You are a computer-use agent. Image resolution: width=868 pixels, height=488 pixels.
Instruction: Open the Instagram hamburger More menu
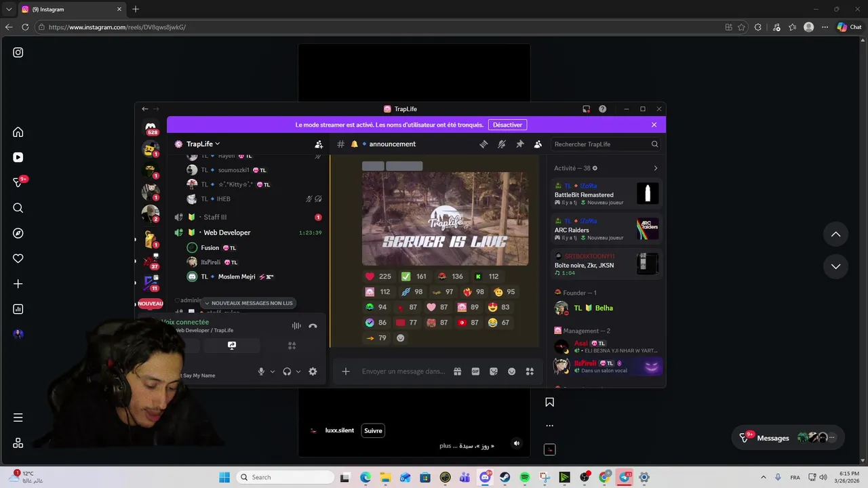[18, 418]
